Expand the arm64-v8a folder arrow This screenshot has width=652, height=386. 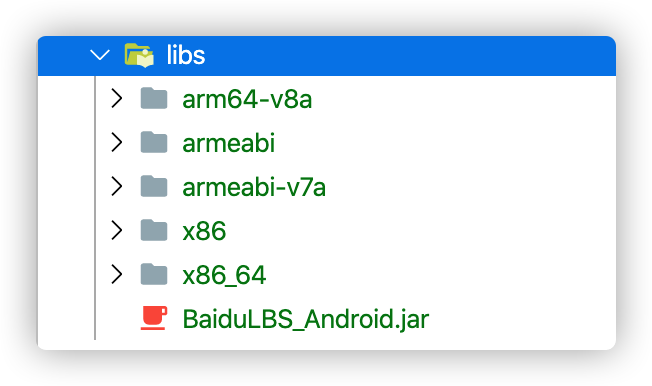point(117,99)
